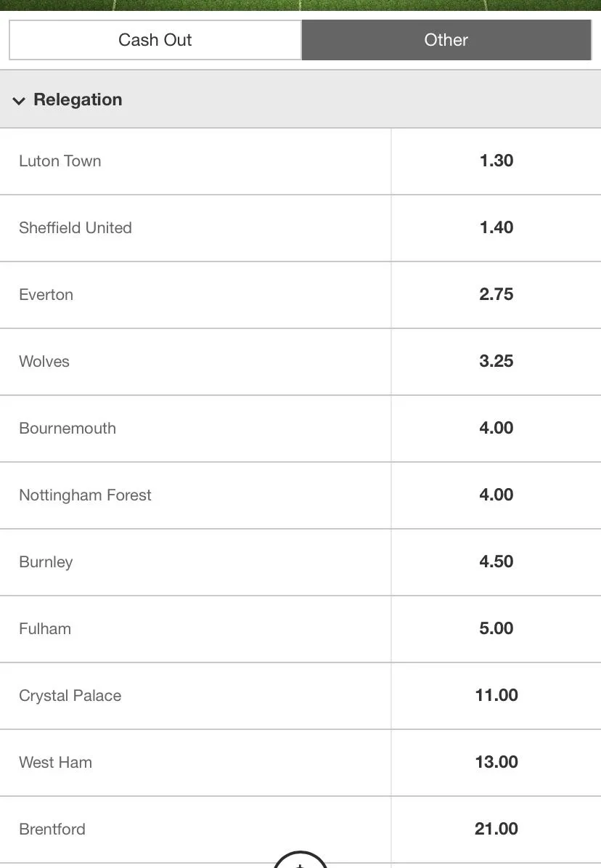Image resolution: width=601 pixels, height=868 pixels.
Task: Pick Burnley at odds 4.50
Action: pos(496,561)
